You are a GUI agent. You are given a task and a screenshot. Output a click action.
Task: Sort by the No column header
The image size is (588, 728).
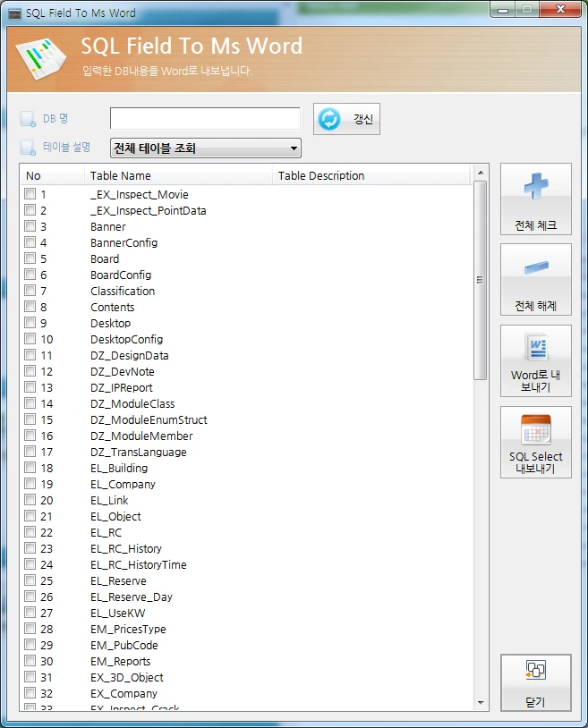coord(33,176)
